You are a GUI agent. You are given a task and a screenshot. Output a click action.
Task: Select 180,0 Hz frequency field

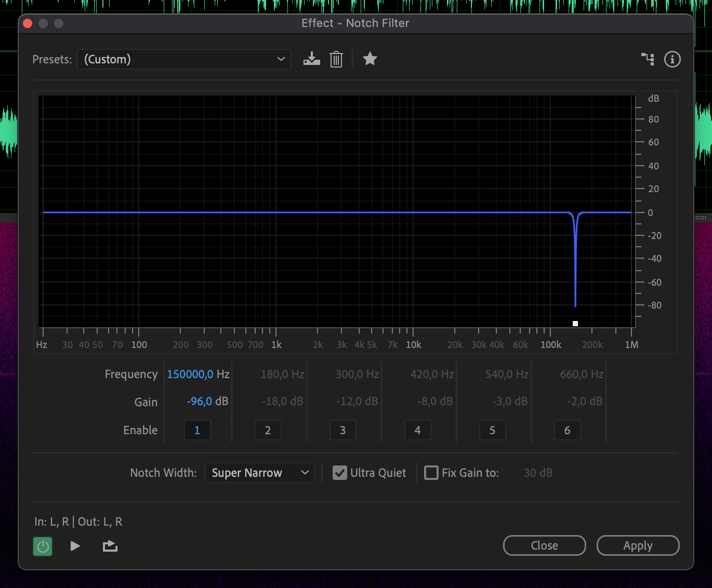(x=282, y=374)
